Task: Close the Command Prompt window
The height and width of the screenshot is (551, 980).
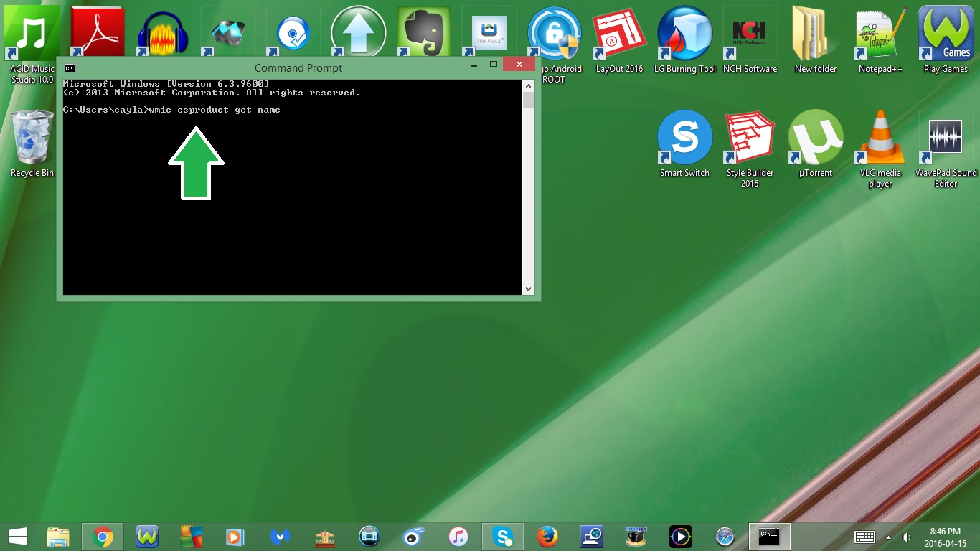Action: (x=519, y=65)
